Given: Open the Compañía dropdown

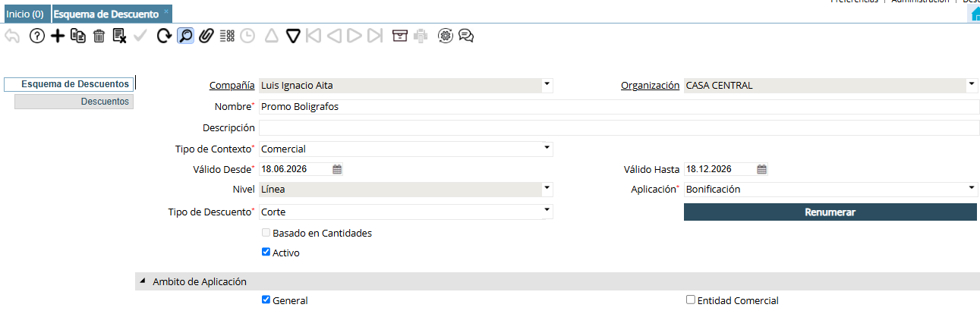Looking at the screenshot, I should coord(547,85).
